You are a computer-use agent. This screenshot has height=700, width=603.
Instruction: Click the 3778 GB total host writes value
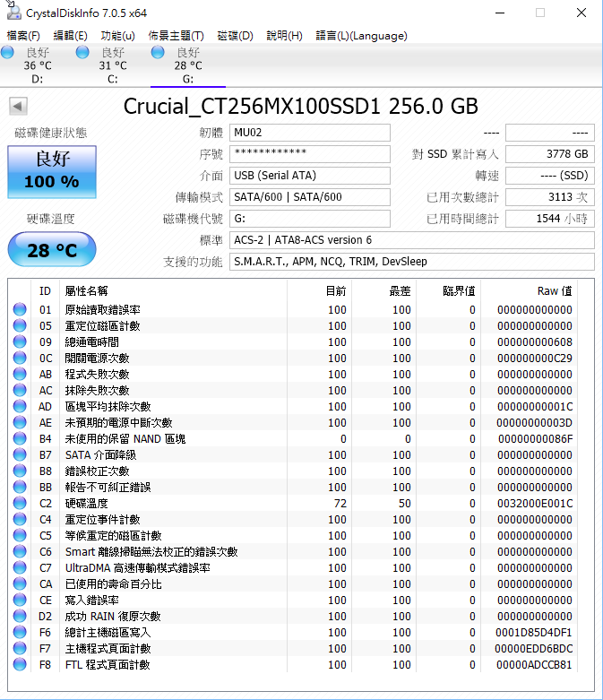coord(550,154)
